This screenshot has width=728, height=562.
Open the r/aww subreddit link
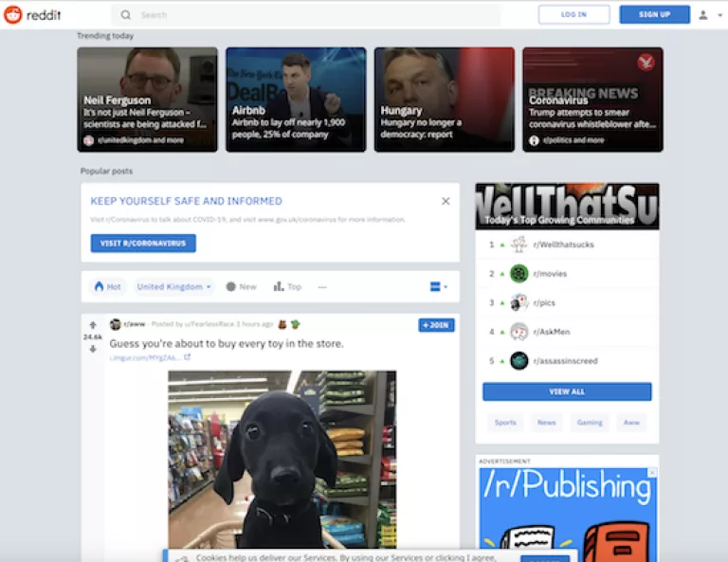[135, 324]
